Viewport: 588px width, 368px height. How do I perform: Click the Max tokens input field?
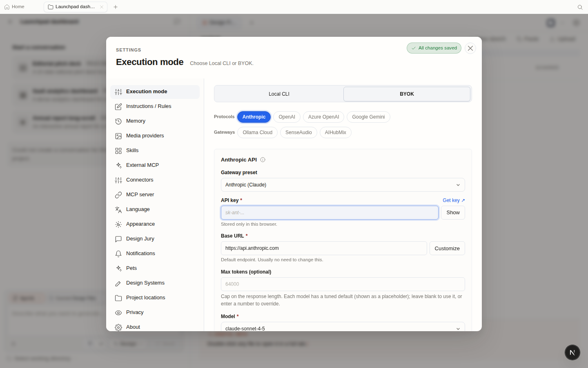point(343,284)
